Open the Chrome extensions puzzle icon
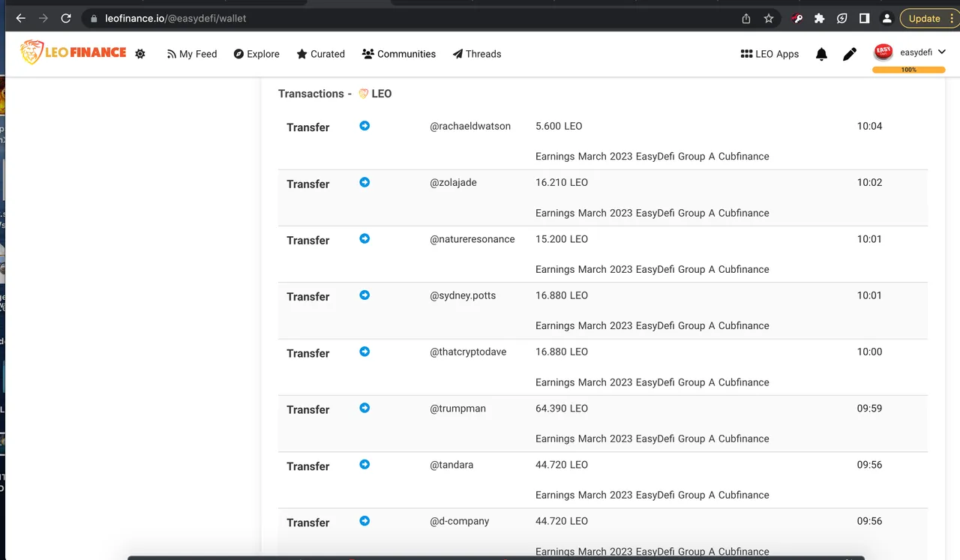Screen dimensions: 960x560 click(x=819, y=18)
